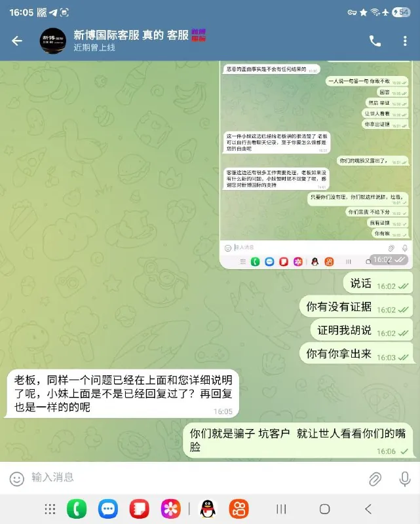Launch the QQ penguin app

(208, 509)
